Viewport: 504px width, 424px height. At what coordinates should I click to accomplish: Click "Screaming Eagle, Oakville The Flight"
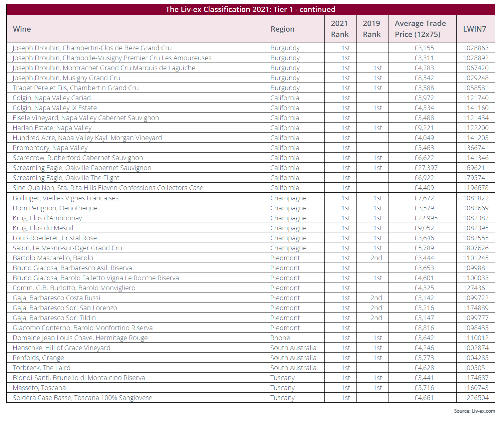66,178
